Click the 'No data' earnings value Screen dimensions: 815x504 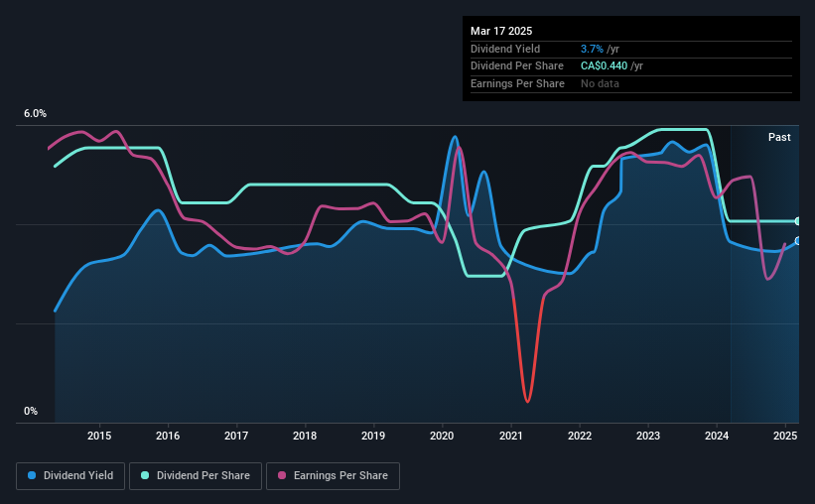pos(600,83)
